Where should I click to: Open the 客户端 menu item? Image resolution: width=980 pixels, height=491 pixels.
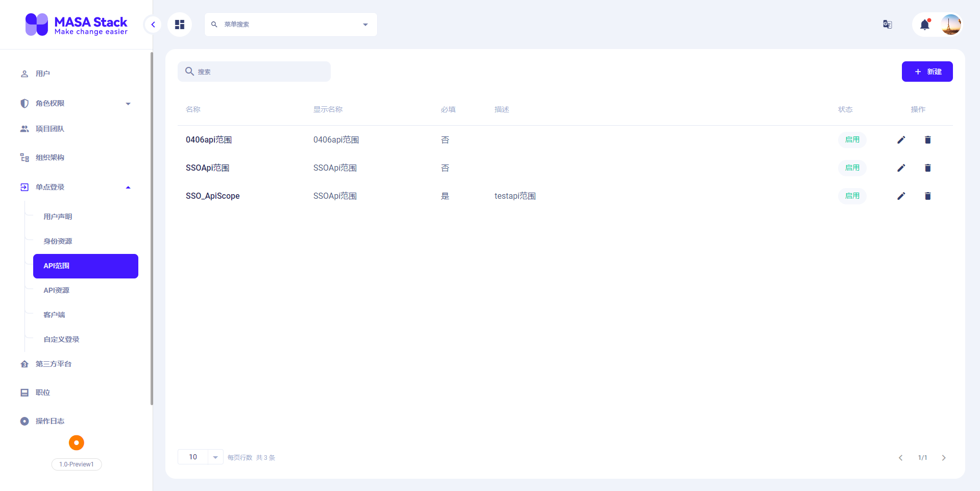tap(55, 315)
